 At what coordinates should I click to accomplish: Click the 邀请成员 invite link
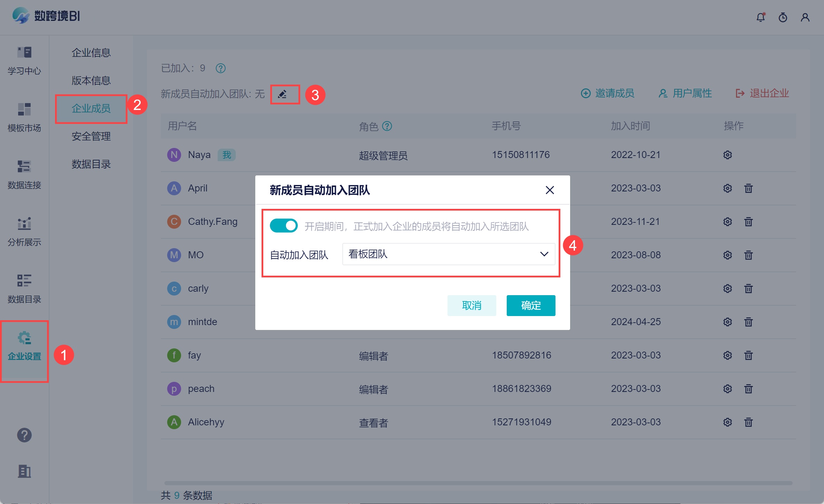(x=608, y=93)
